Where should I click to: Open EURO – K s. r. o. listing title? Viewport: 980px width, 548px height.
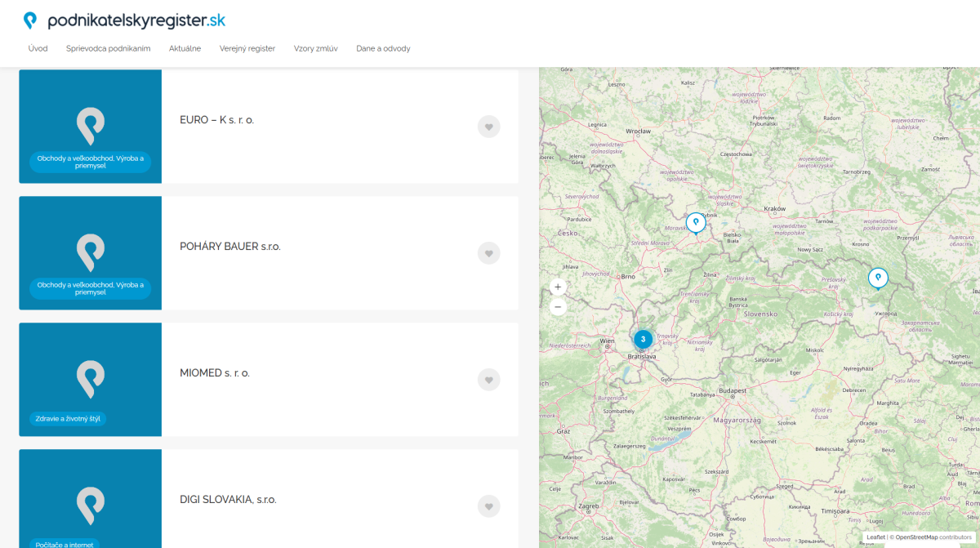pos(217,120)
